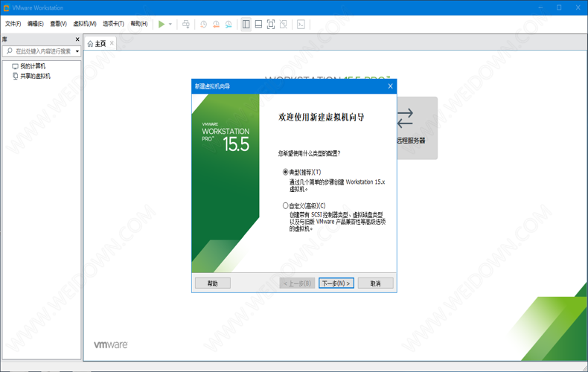Screen dimensions: 588x372
Task: Click the send Ctrl+Alt+Del toolbar icon
Action: coord(186,25)
